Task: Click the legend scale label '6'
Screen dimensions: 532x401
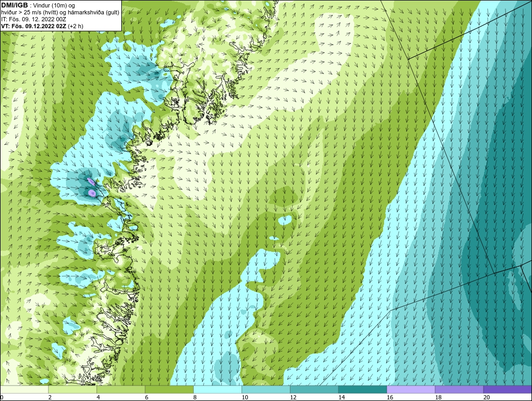Action: click(147, 397)
